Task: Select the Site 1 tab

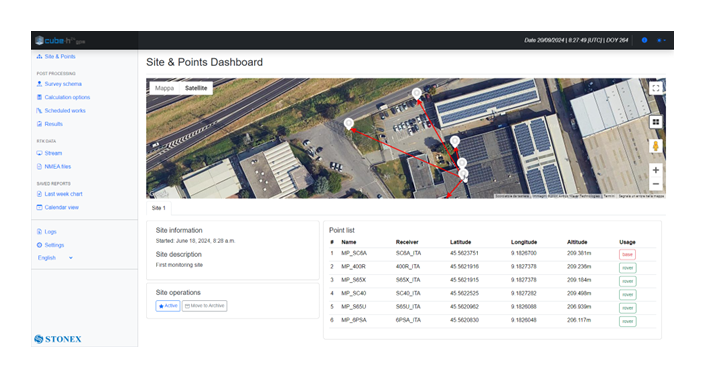Action: (158, 208)
